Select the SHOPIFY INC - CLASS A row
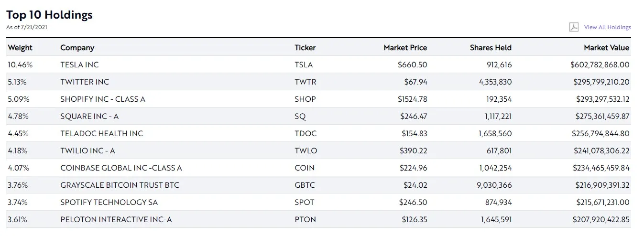Screen dimensions: 644x236 click(x=103, y=99)
